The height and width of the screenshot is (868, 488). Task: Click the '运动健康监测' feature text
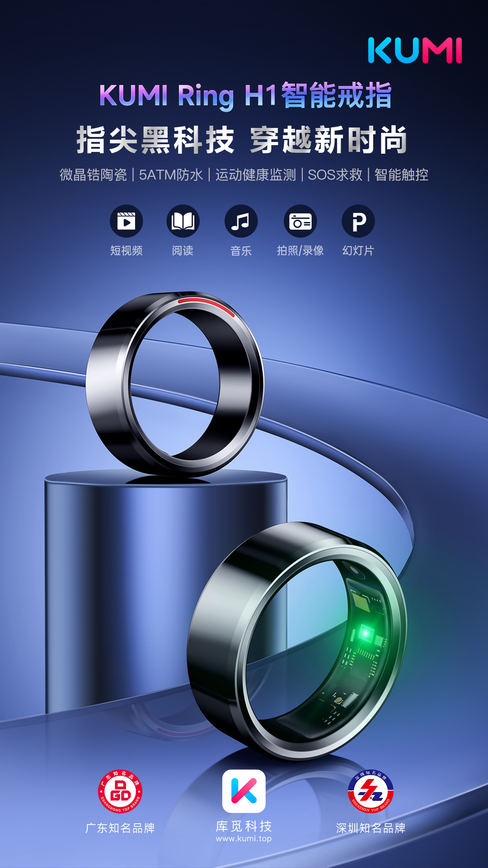[256, 175]
